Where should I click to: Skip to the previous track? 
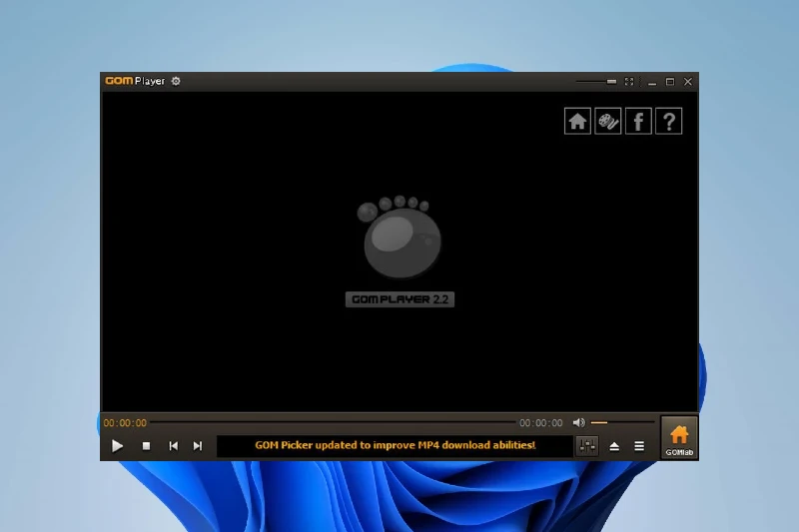[173, 446]
